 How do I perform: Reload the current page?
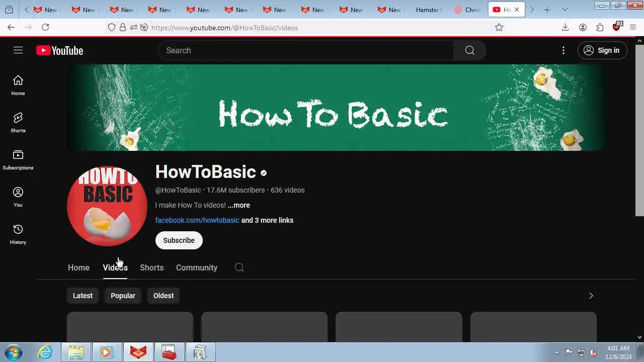45,27
